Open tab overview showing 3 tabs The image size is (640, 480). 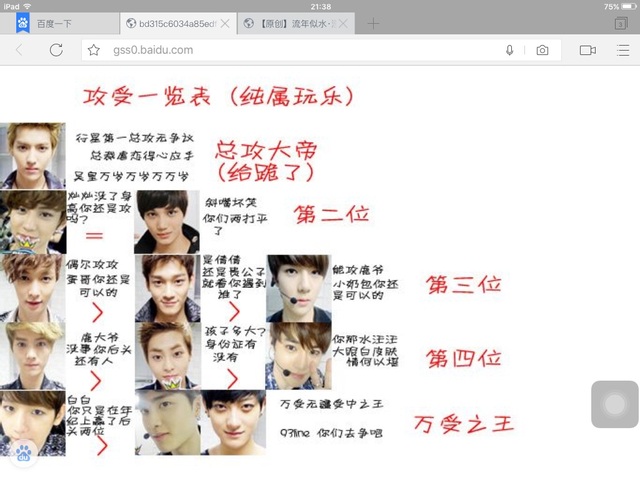(x=621, y=23)
